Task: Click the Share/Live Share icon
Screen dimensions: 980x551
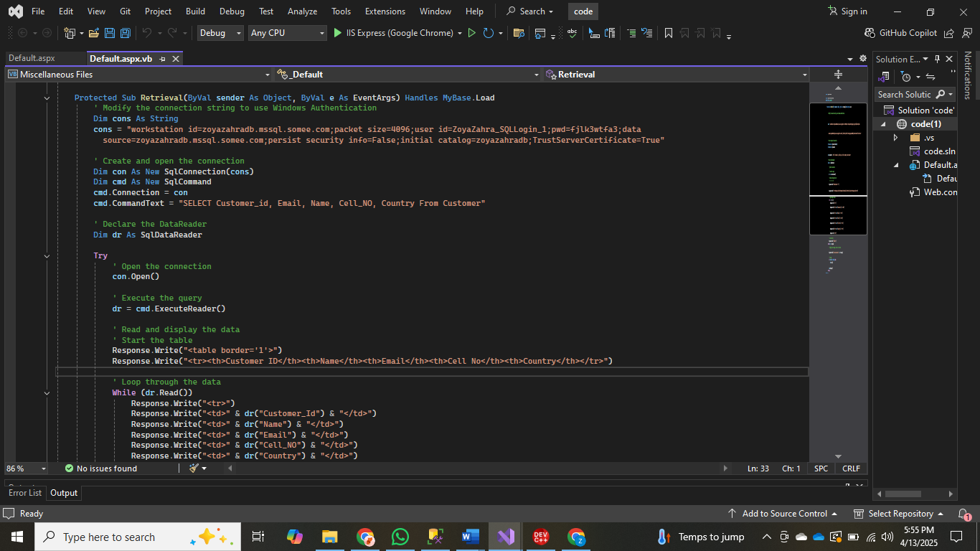Action: (949, 33)
